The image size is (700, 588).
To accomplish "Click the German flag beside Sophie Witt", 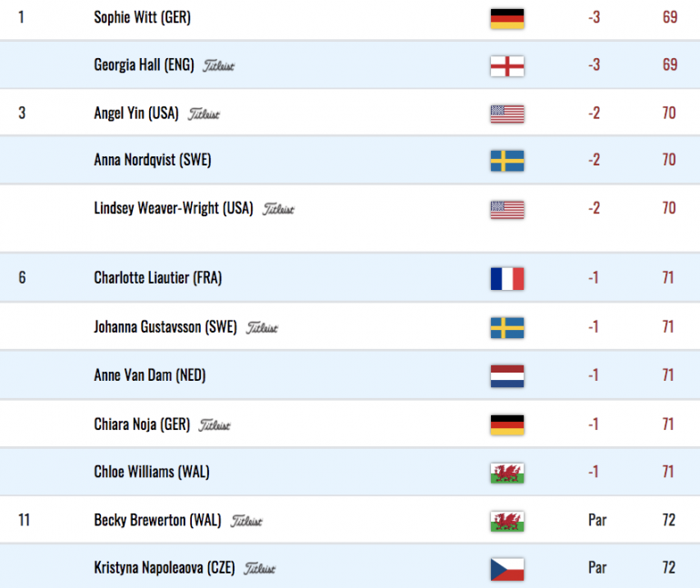I will 506,18.
